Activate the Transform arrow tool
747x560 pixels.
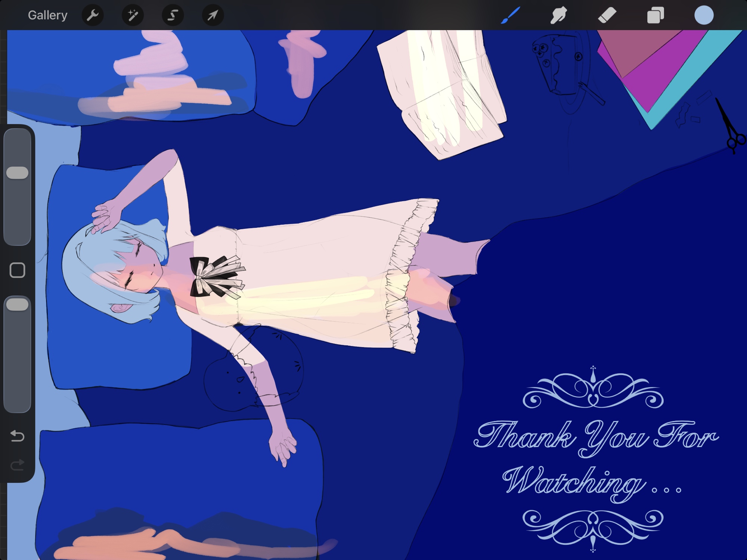coord(213,15)
